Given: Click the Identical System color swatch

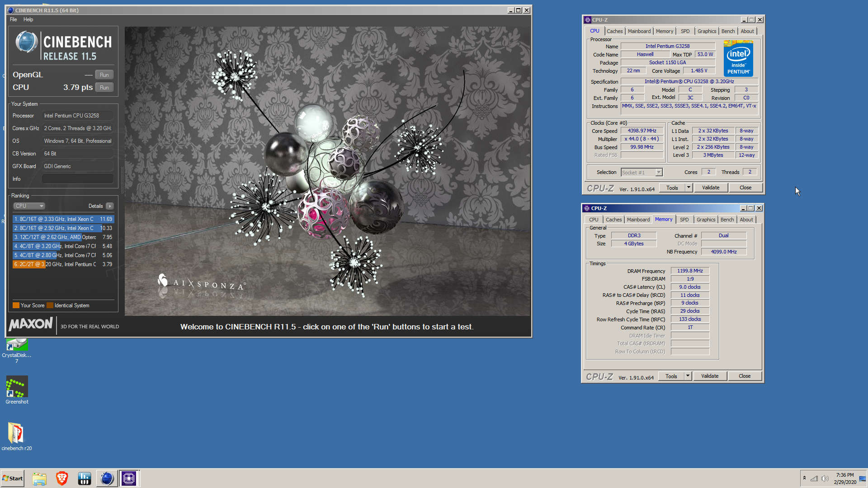Looking at the screenshot, I should coord(50,305).
